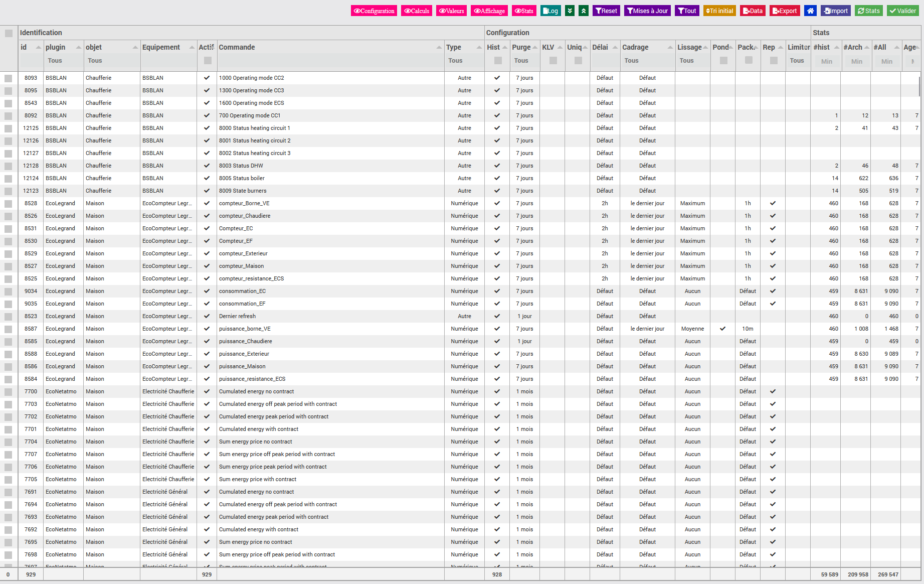This screenshot has height=584, width=924.
Task: Check the row checkbox for id 8093
Action: pyautogui.click(x=9, y=78)
